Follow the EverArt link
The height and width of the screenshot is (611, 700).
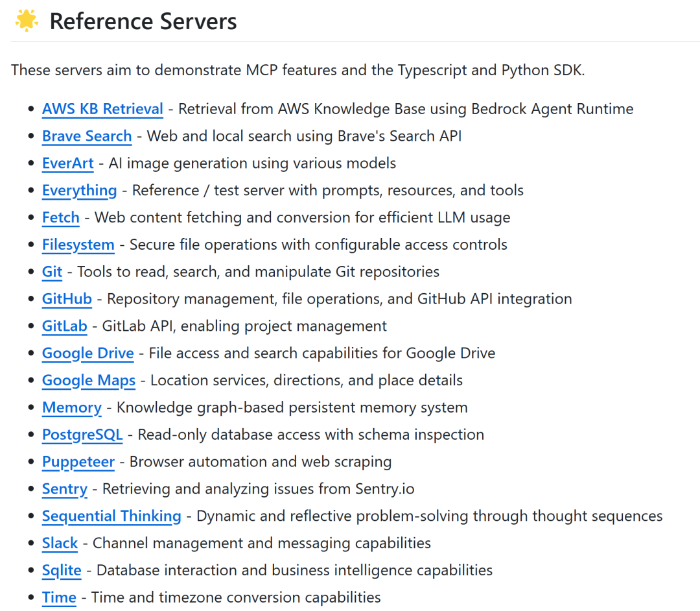tap(68, 163)
